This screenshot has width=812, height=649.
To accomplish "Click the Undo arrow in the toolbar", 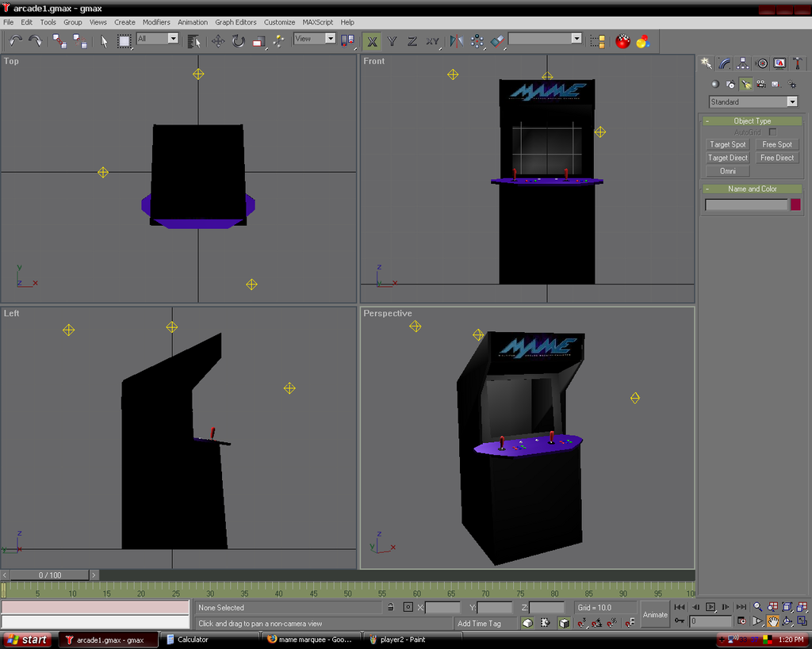I will (x=16, y=40).
